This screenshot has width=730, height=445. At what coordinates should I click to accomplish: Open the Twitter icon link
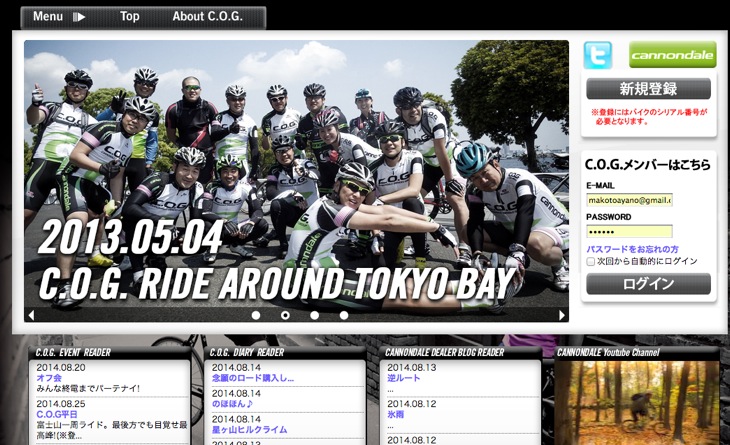pos(597,55)
